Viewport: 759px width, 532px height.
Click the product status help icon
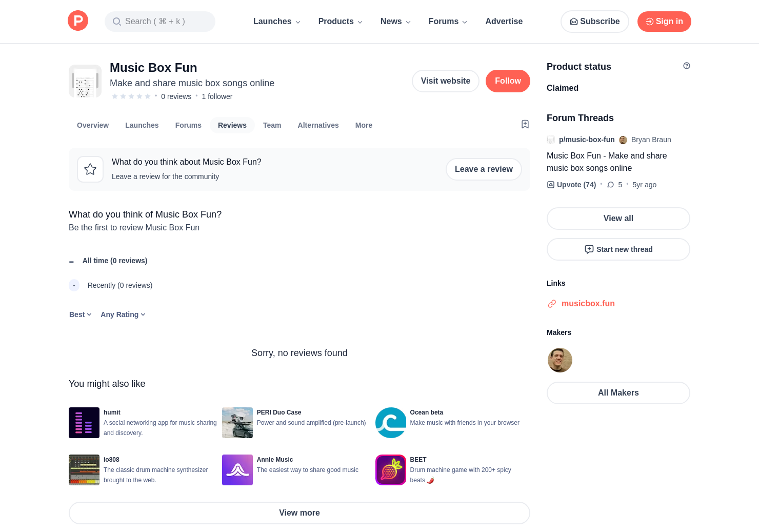click(x=686, y=66)
